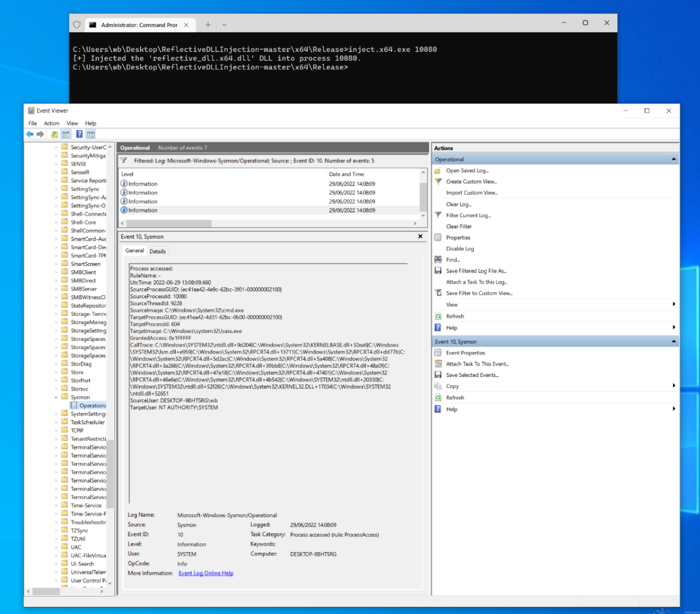
Task: Click the Save Filter to Custom View icon
Action: coord(438,293)
